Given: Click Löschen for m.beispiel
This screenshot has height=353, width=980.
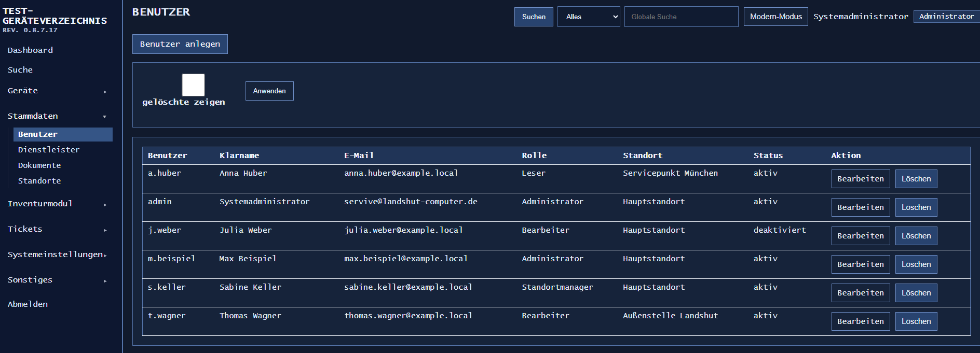Looking at the screenshot, I should [916, 264].
